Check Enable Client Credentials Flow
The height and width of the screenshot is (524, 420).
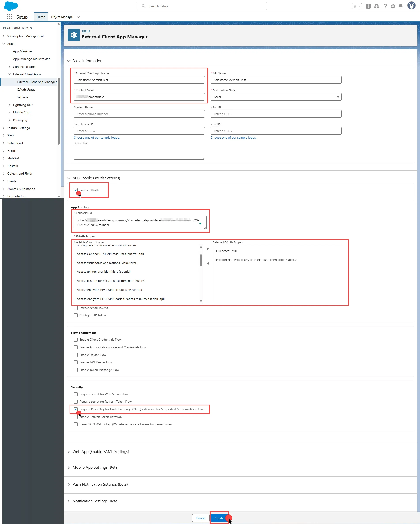tap(75, 340)
